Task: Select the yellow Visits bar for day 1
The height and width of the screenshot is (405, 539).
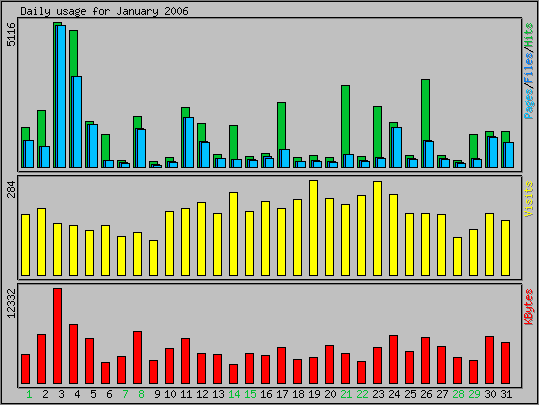Action: pos(25,245)
